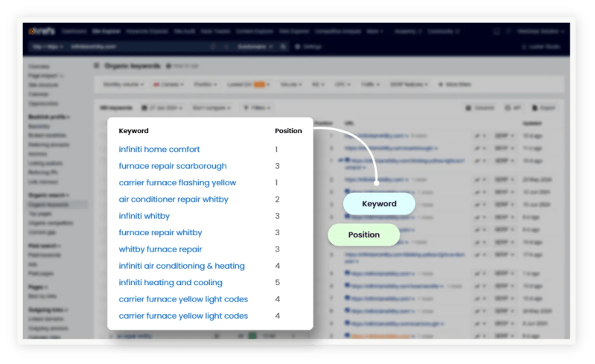Collapse the Organic search sidebar section

(x=48, y=195)
